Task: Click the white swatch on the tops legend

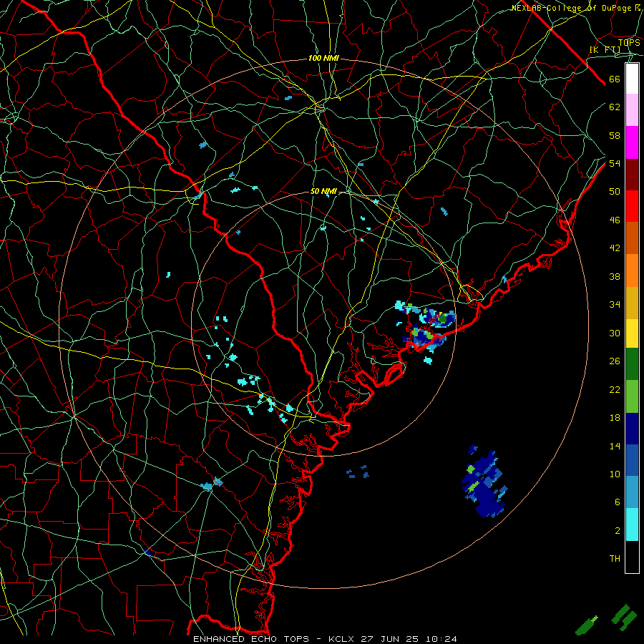Action: 632,79
